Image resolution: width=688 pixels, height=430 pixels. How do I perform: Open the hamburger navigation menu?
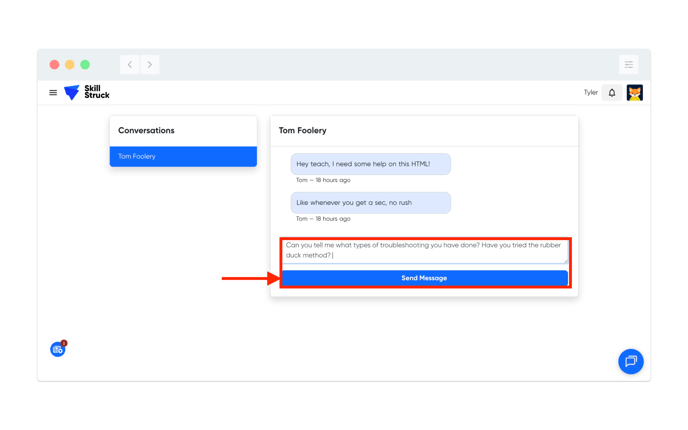point(53,93)
